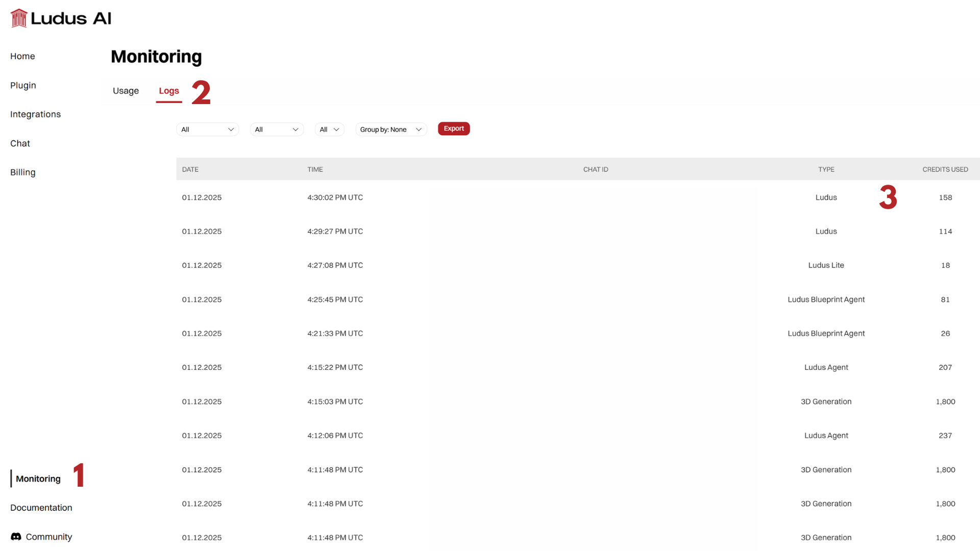The width and height of the screenshot is (980, 551).
Task: Go to the Plugin page
Action: tap(23, 85)
